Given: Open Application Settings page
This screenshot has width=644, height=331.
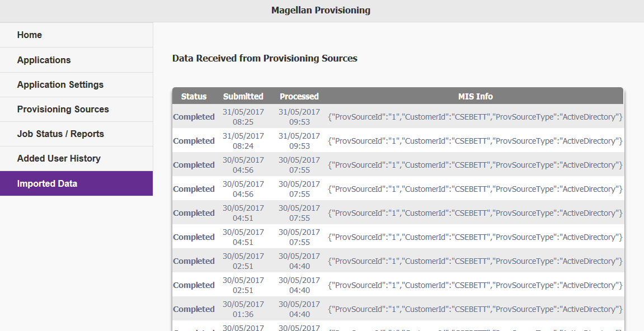Looking at the screenshot, I should (77, 84).
